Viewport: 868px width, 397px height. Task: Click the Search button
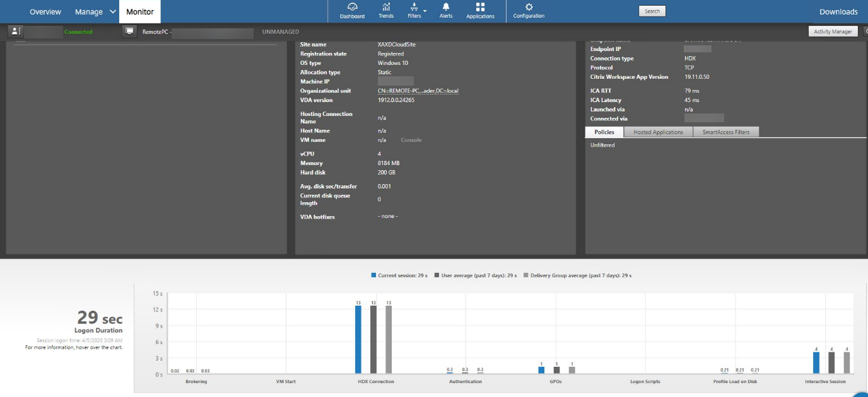pyautogui.click(x=652, y=11)
